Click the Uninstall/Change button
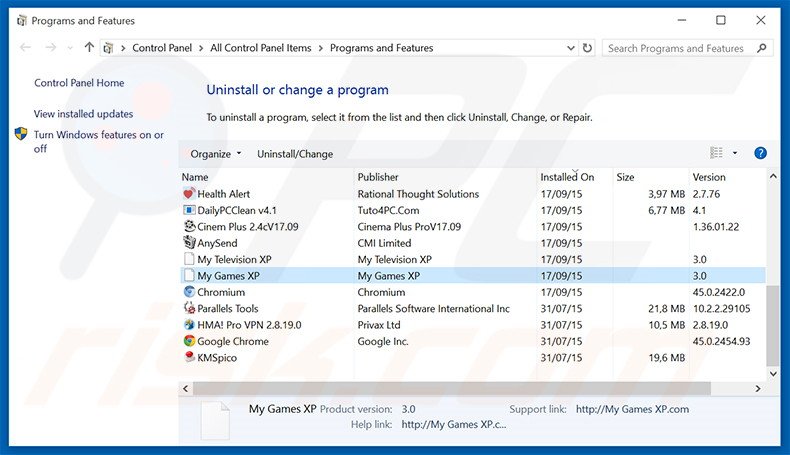This screenshot has width=790, height=455. (x=295, y=154)
